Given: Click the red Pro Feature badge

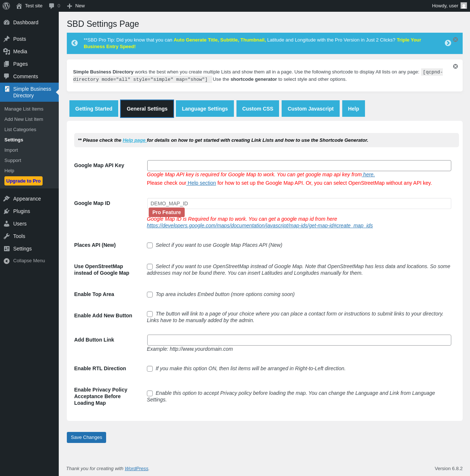Looking at the screenshot, I should 167,212.
